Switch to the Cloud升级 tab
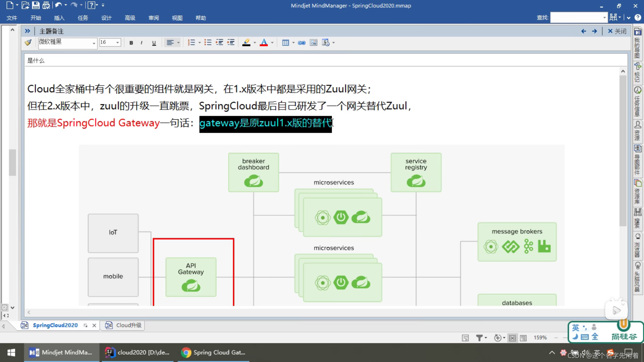644x362 pixels. [x=128, y=325]
